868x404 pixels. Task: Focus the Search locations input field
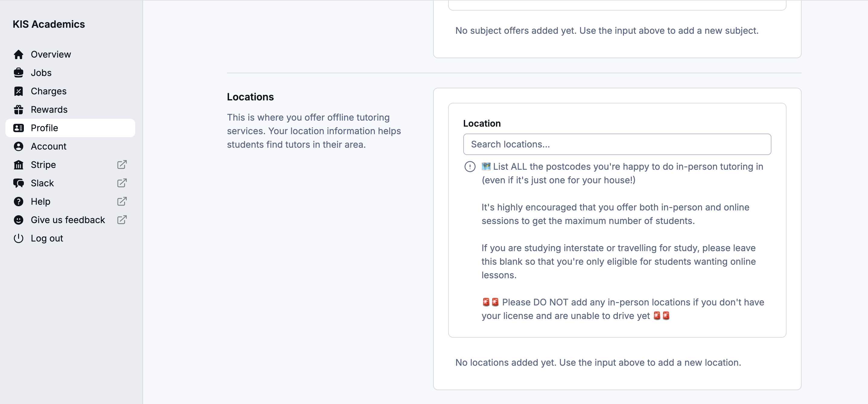[617, 144]
